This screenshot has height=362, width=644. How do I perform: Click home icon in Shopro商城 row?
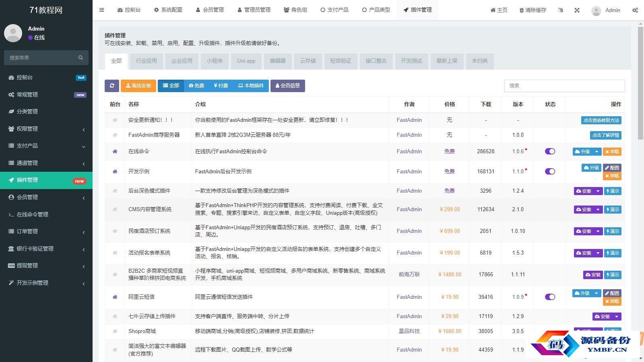pyautogui.click(x=115, y=331)
